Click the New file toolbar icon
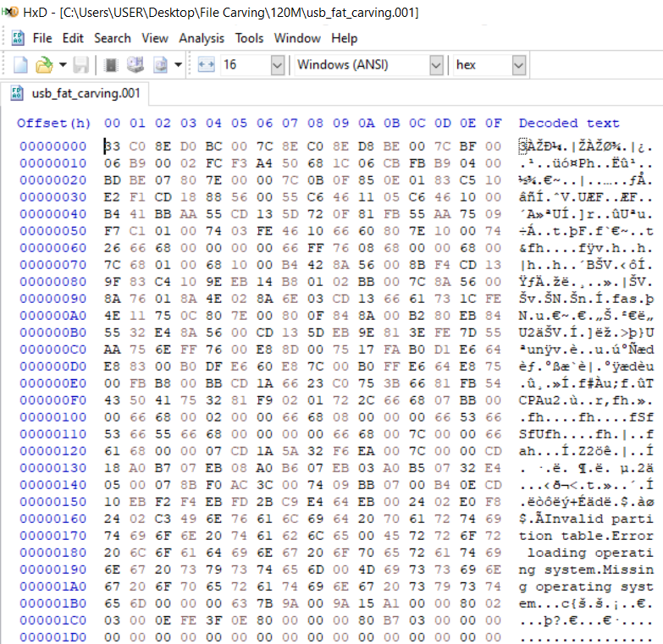Screen dimensions: 663x644 (20, 65)
